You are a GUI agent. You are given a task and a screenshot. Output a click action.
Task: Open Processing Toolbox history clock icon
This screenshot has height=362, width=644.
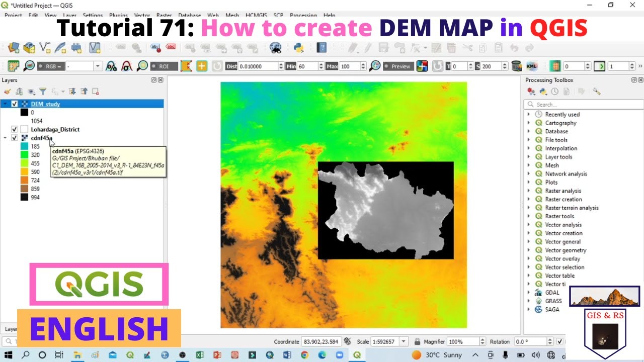(x=554, y=92)
